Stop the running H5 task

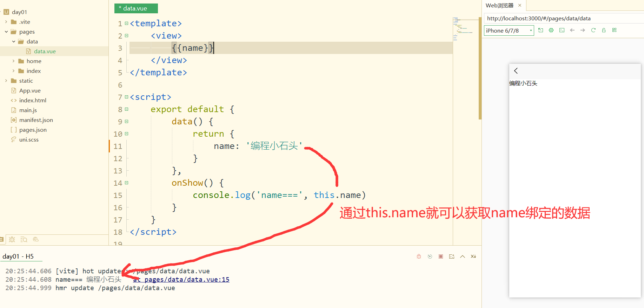441,256
